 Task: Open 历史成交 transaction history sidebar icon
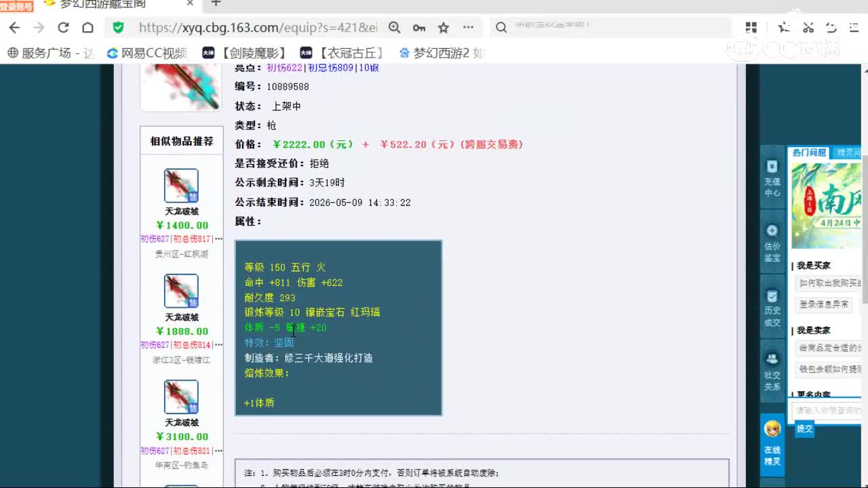(772, 308)
